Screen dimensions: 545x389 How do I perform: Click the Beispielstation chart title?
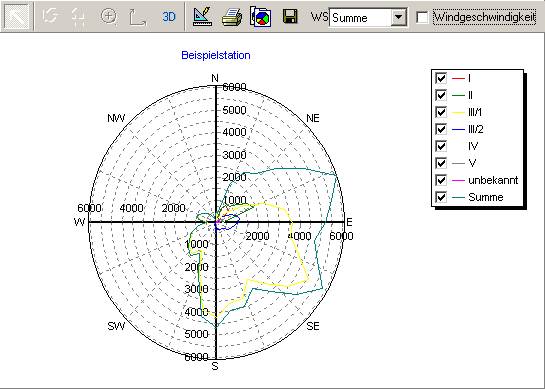(x=216, y=55)
